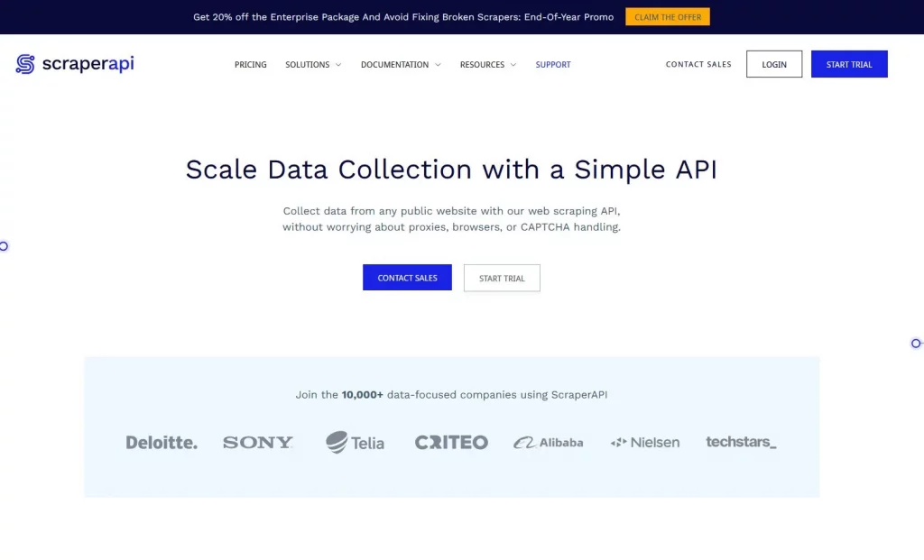Click the 10,000+ companies banner text

(x=451, y=395)
